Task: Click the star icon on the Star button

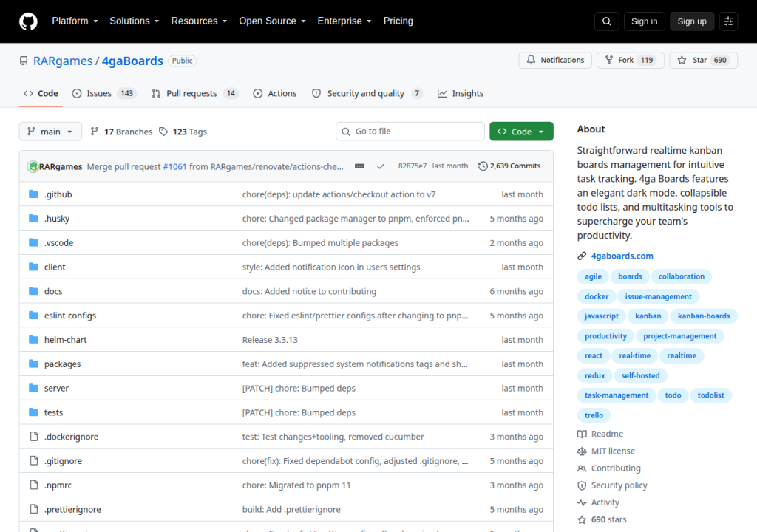Action: click(x=682, y=61)
